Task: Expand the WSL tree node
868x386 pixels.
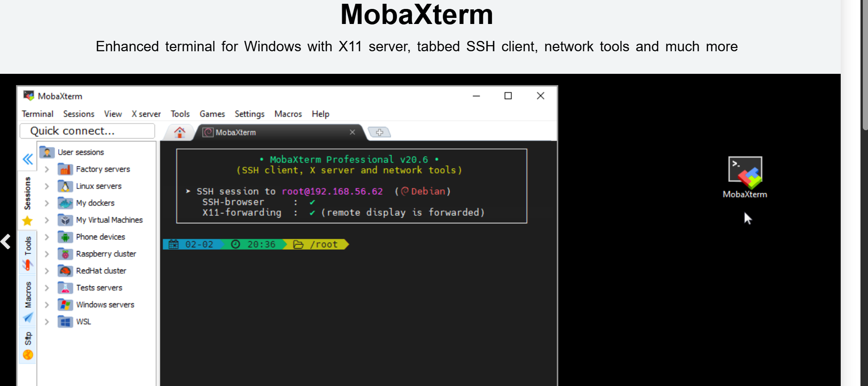Action: pos(47,322)
